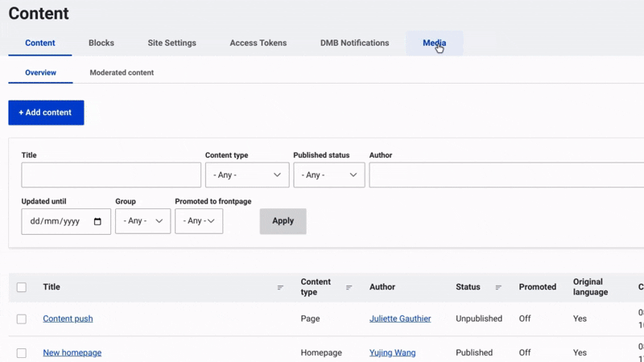The image size is (644, 362).
Task: Check the box for Content push row
Action: [22, 319]
